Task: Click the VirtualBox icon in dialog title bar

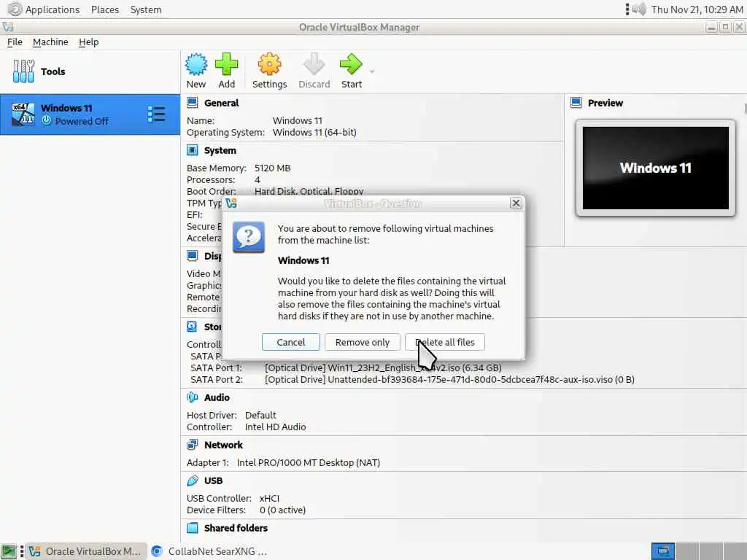Action: click(231, 203)
